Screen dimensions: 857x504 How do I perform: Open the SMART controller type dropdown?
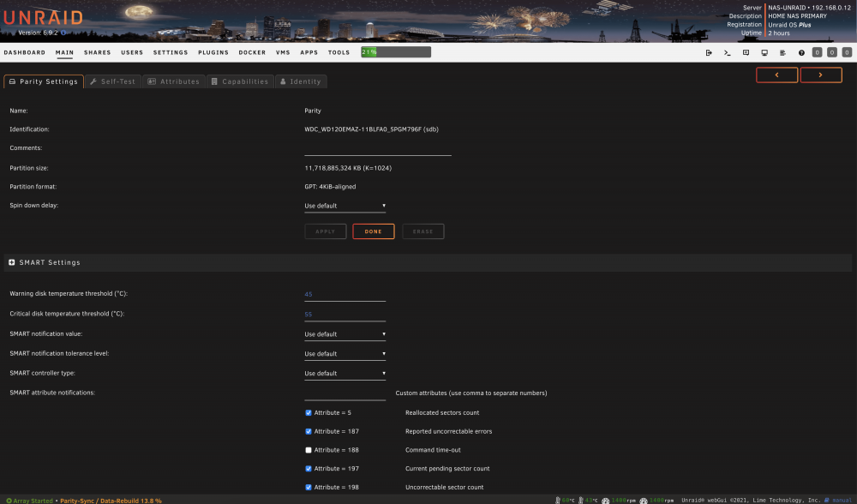click(345, 374)
